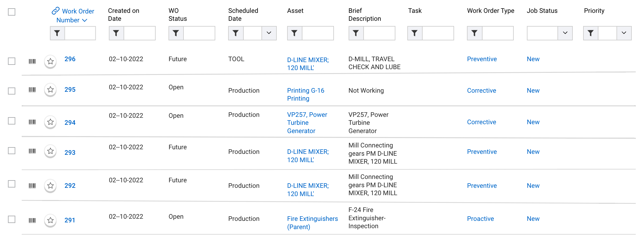The image size is (644, 249).
Task: Star work order 295 as favorite
Action: (50, 90)
